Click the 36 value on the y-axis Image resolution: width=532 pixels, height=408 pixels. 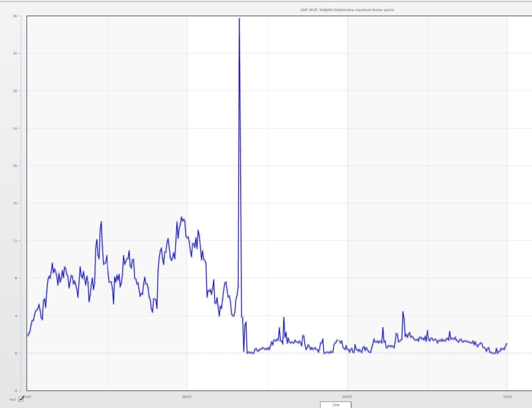pos(15,16)
